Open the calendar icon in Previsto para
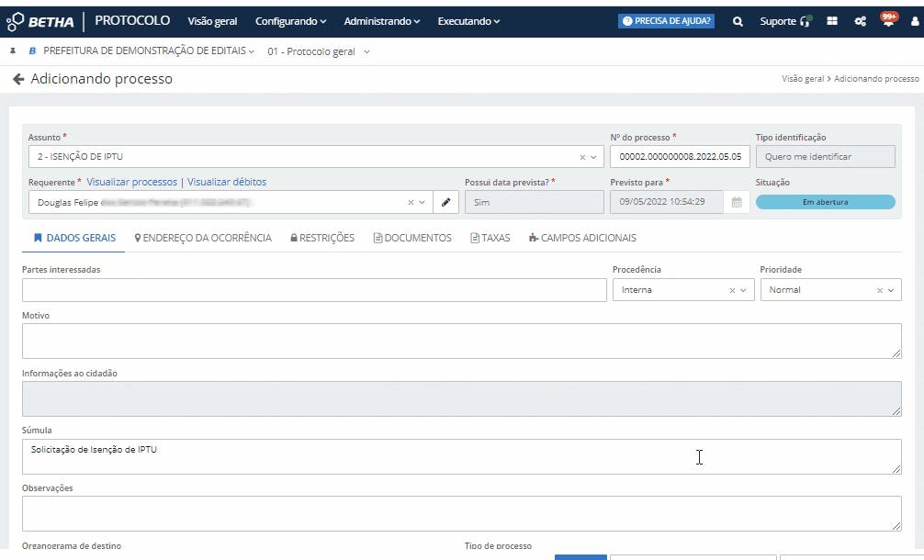Screen dimensions: 924x560 737,202
